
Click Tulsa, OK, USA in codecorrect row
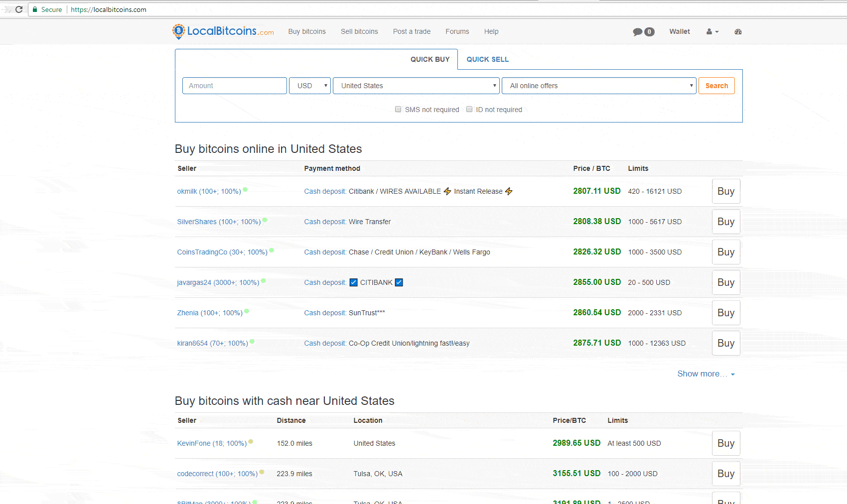pyautogui.click(x=378, y=474)
